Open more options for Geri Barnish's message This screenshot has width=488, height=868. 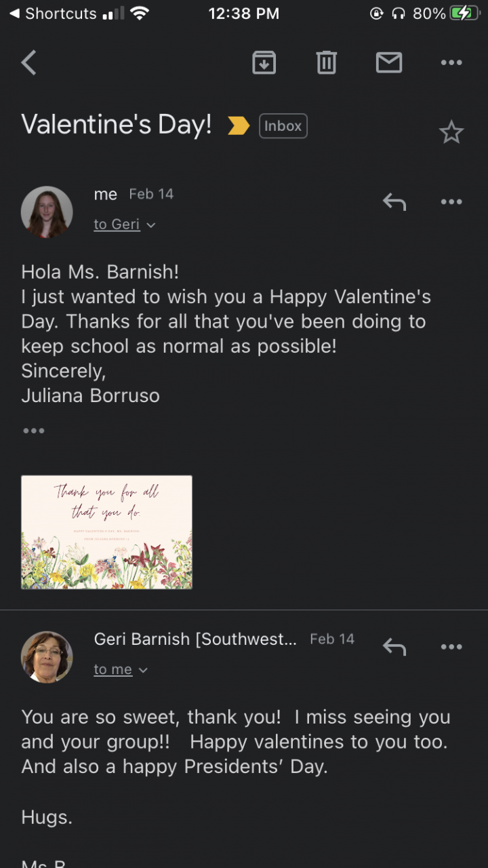click(451, 646)
